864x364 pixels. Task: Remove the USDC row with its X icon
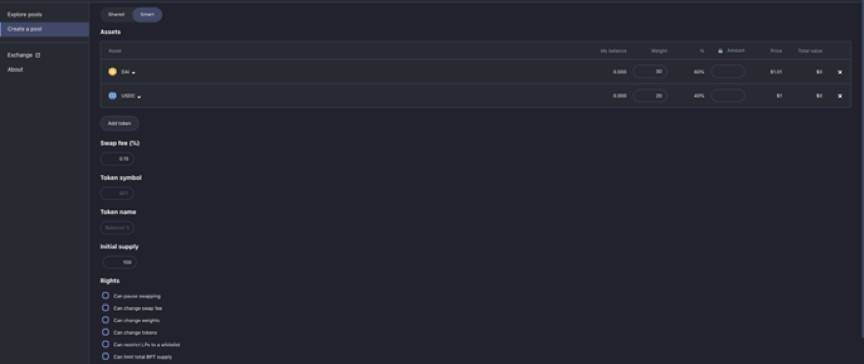840,96
